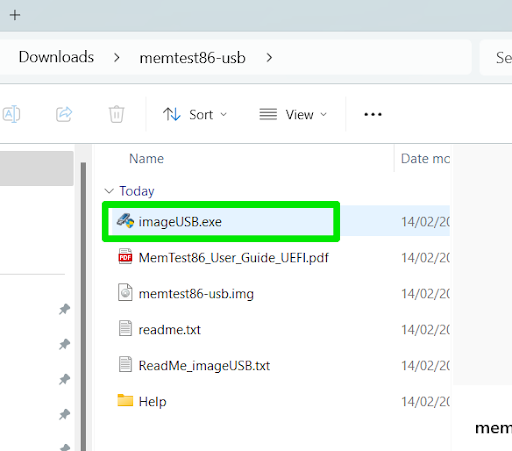Click the PDF icon of the user guide
Viewport: 512px width, 451px height.
point(125,256)
